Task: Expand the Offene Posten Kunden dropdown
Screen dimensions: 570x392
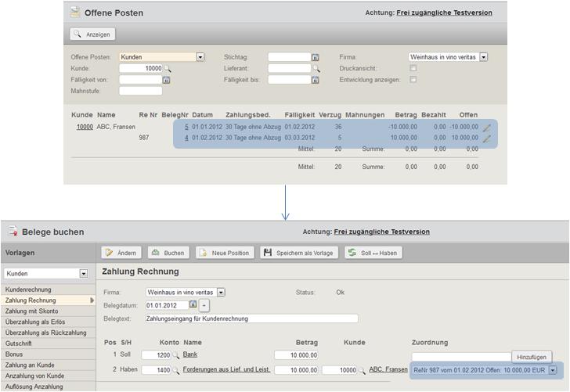Action: pos(200,57)
